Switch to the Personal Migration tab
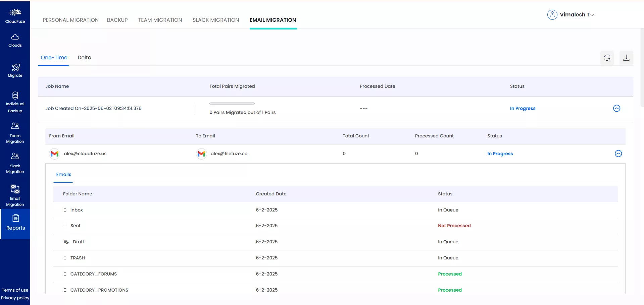 click(70, 20)
